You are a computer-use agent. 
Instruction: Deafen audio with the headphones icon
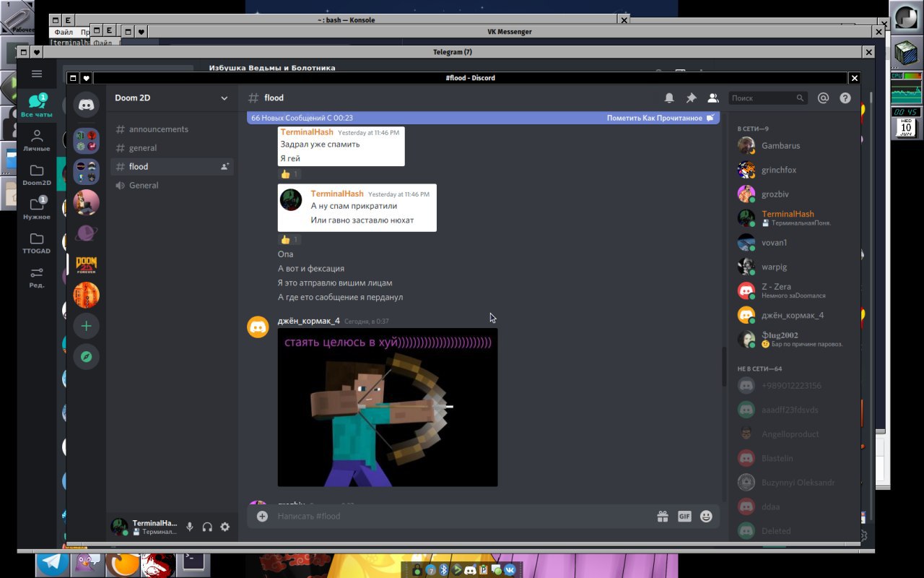[207, 527]
